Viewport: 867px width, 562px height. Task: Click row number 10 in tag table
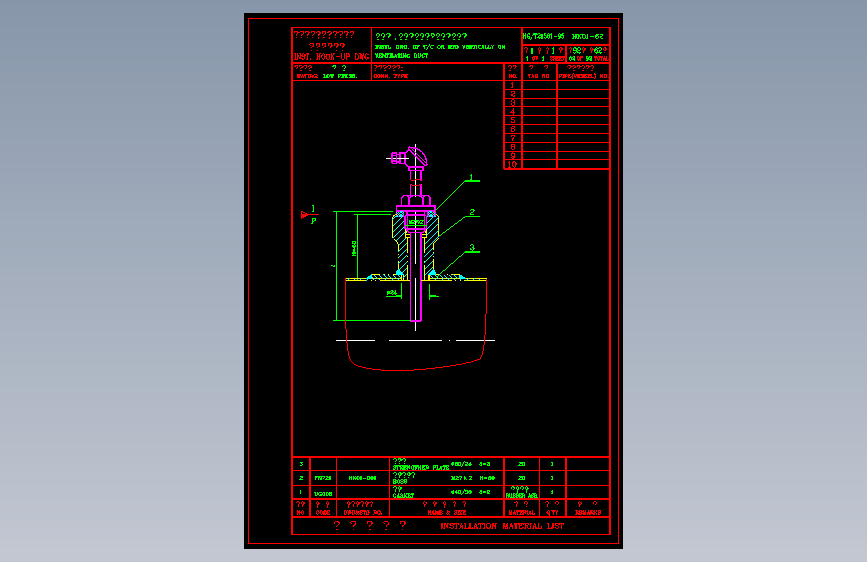coord(512,164)
